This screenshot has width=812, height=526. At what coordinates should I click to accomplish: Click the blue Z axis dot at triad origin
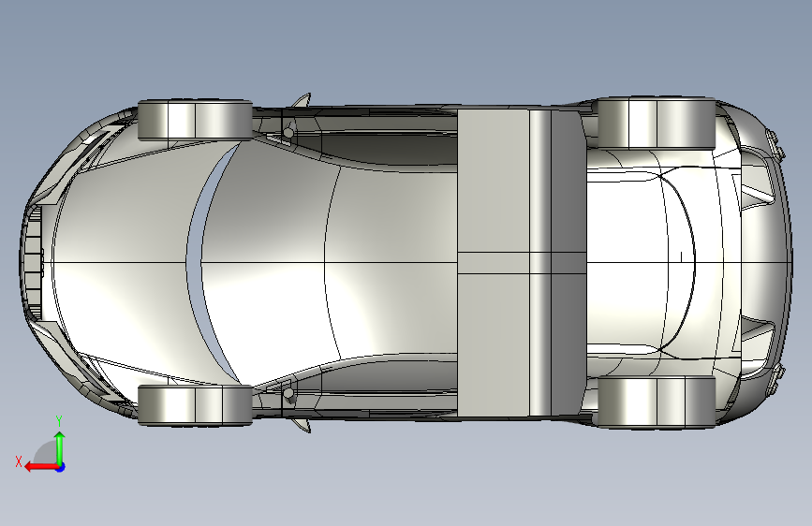point(61,467)
